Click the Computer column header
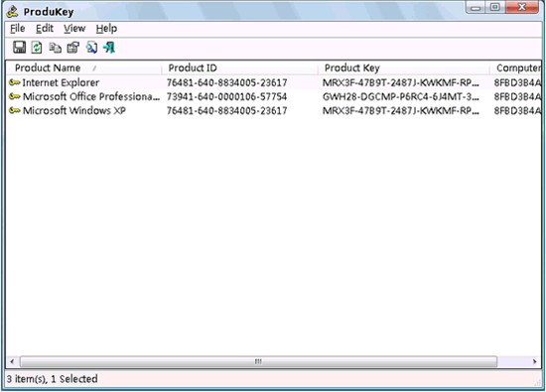 pyautogui.click(x=515, y=67)
